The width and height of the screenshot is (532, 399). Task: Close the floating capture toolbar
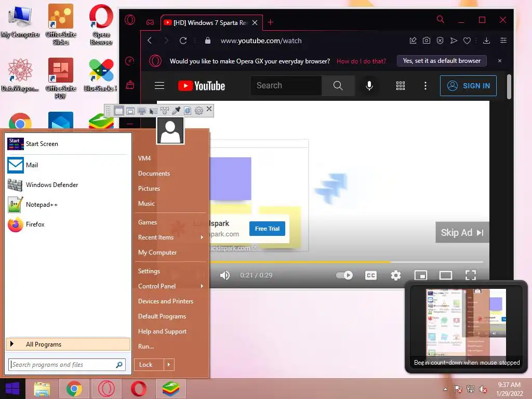click(209, 109)
